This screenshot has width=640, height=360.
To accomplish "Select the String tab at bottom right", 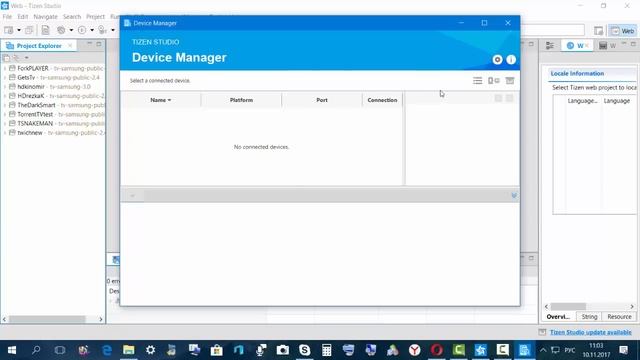I will pyautogui.click(x=589, y=317).
